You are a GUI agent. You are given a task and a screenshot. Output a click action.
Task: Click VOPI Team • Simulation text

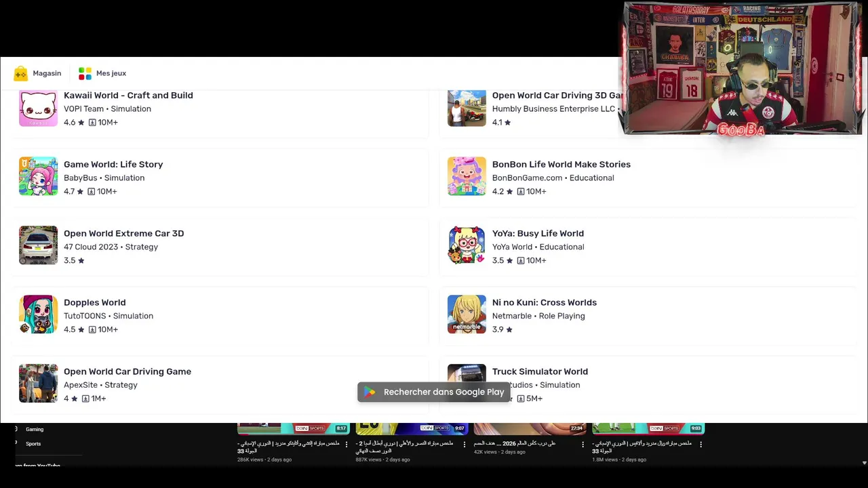click(x=107, y=109)
